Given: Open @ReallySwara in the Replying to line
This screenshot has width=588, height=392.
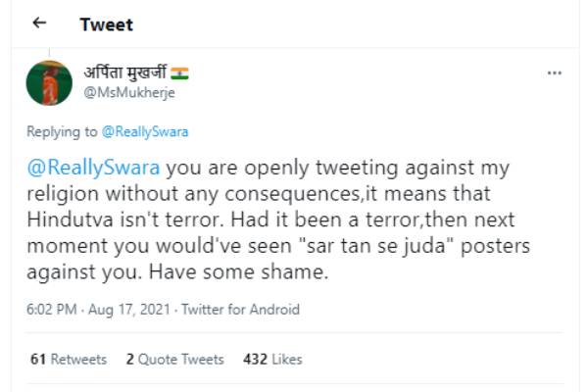Looking at the screenshot, I should point(144,131).
